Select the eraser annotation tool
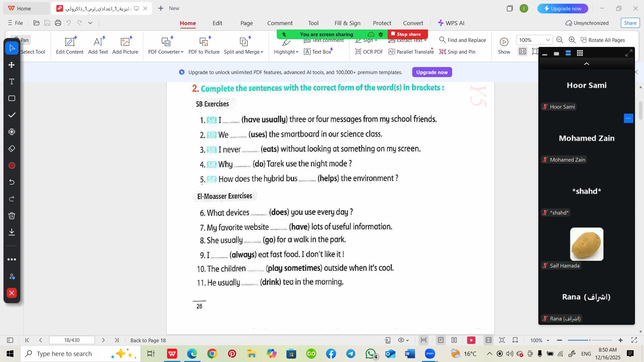The height and width of the screenshot is (362, 644). pyautogui.click(x=12, y=149)
